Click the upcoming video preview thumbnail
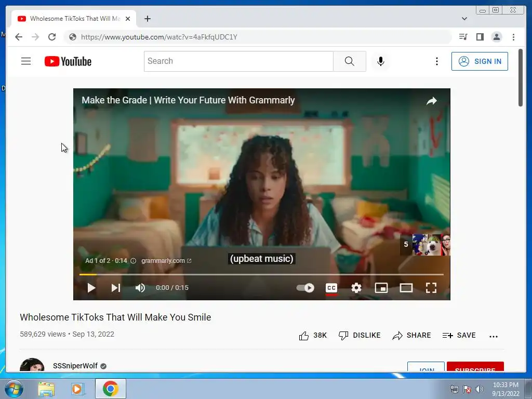The width and height of the screenshot is (532, 399). click(431, 244)
